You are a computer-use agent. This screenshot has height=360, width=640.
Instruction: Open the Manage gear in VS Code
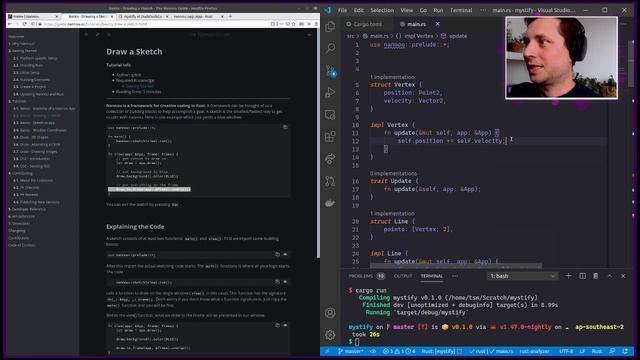[330, 335]
